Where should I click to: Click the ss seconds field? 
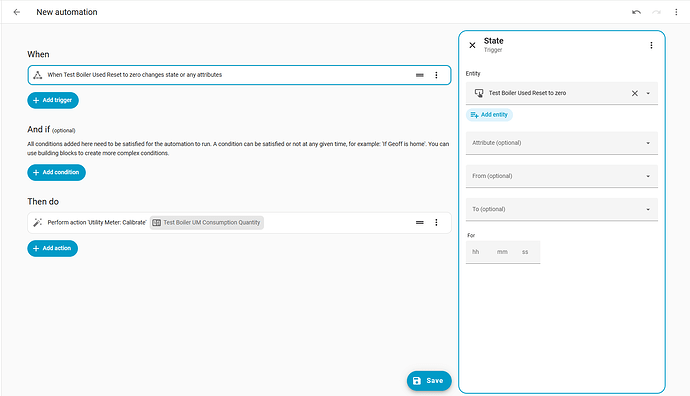[525, 252]
